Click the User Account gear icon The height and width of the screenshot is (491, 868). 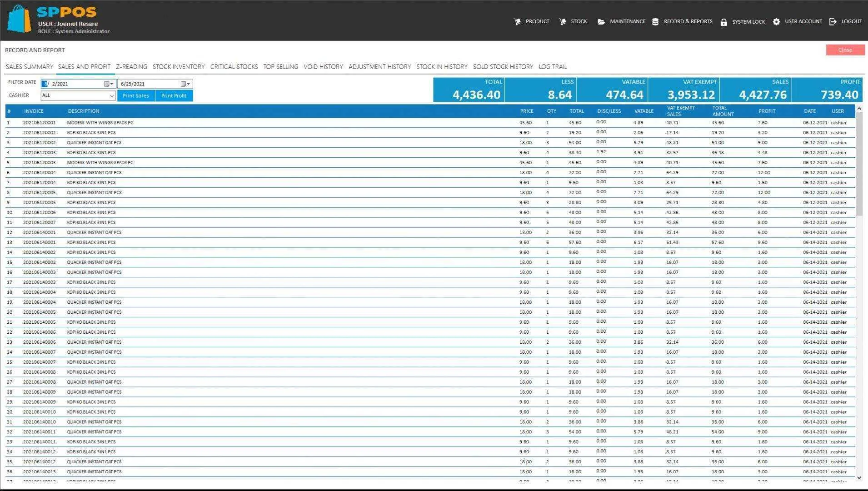(x=776, y=22)
